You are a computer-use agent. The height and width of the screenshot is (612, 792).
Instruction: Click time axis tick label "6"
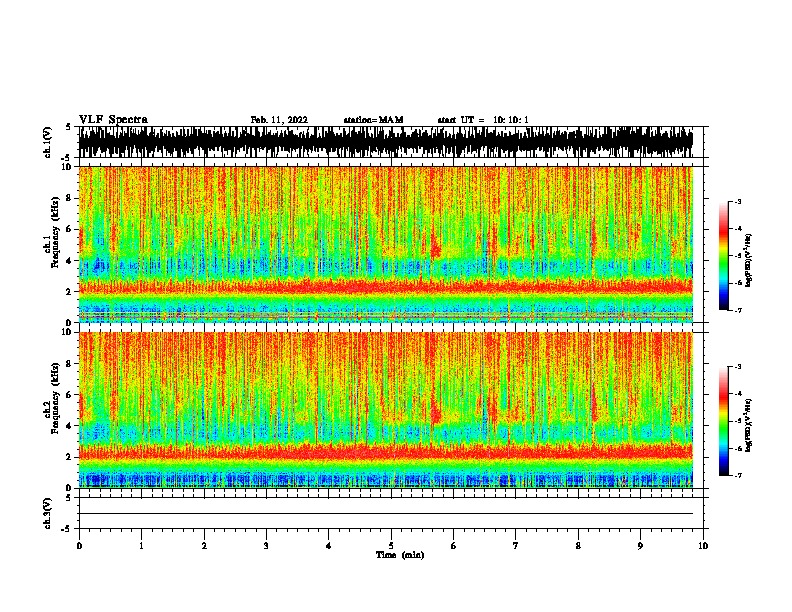pyautogui.click(x=454, y=546)
